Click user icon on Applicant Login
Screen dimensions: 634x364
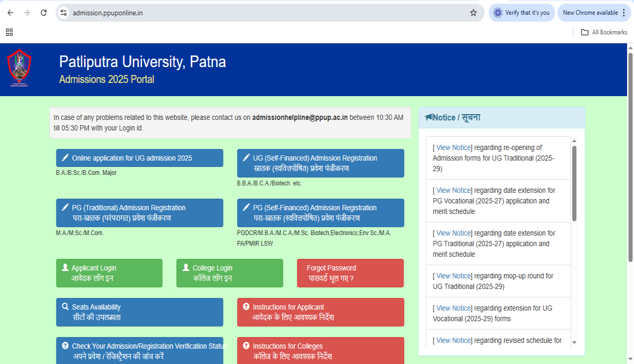(66, 268)
